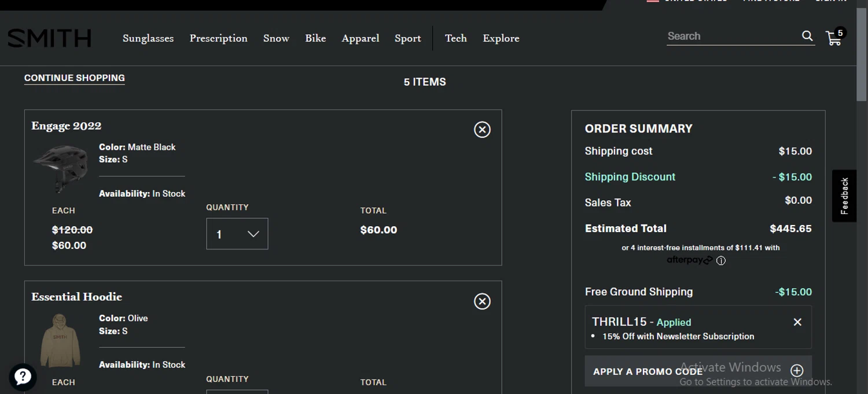Open the help chat bubble
This screenshot has height=394, width=868.
click(x=23, y=377)
